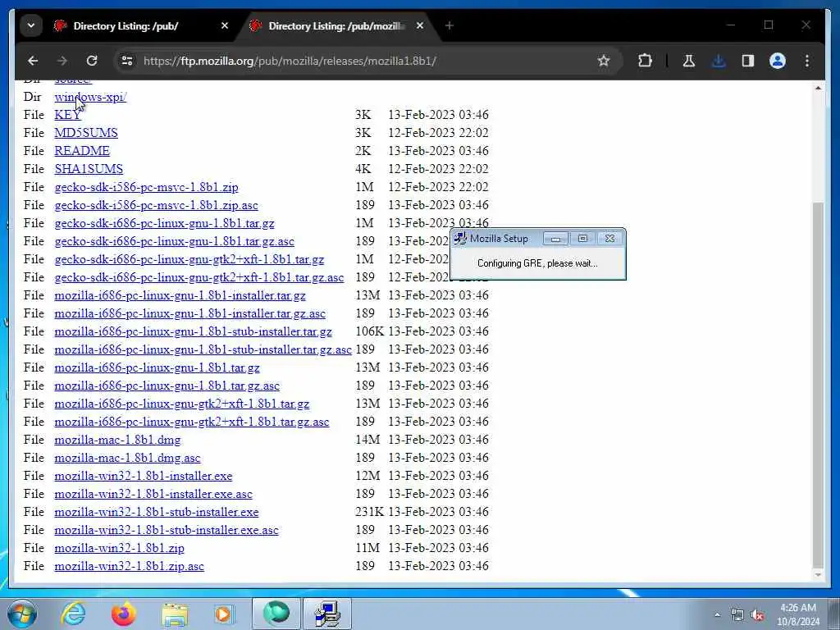
Task: Open the KEY file link
Action: 67,115
